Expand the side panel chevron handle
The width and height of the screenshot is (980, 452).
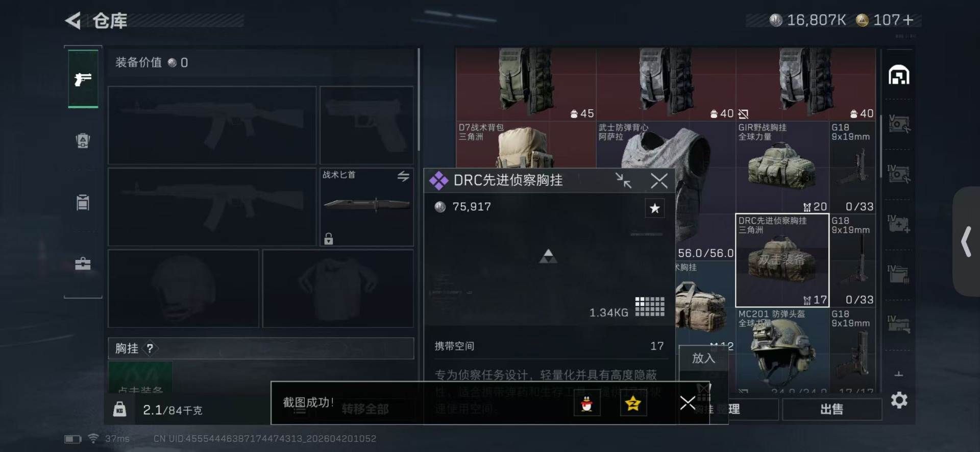click(x=966, y=242)
